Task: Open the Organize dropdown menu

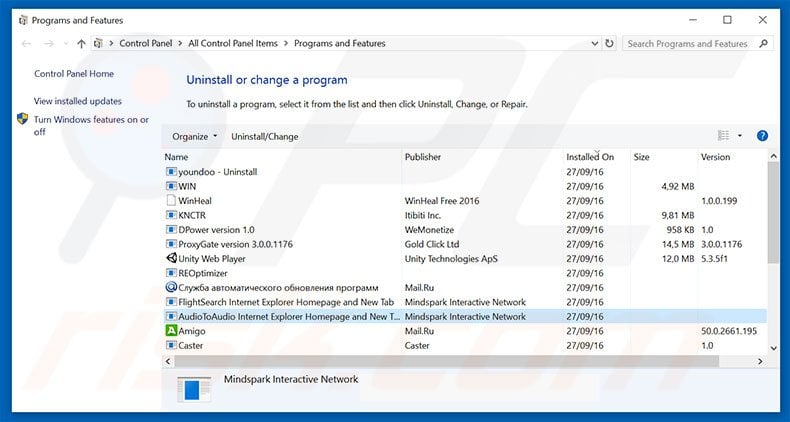Action: click(194, 136)
